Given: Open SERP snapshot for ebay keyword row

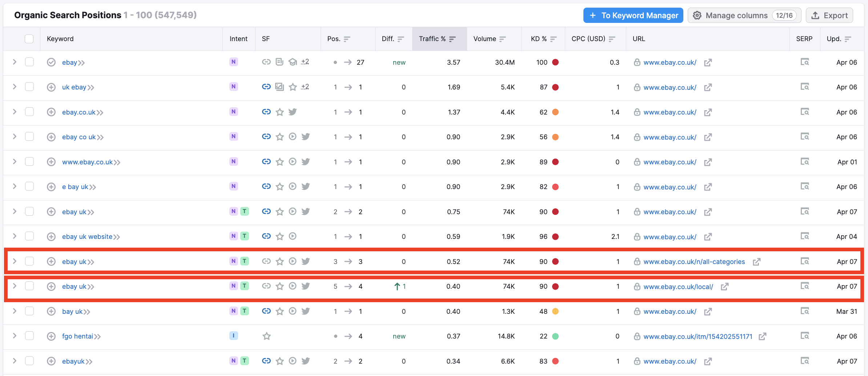Looking at the screenshot, I should [x=805, y=62].
